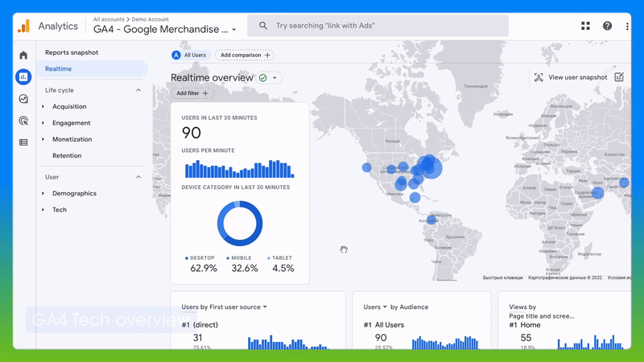
Task: Click the All Users 'A' badge
Action: point(176,55)
